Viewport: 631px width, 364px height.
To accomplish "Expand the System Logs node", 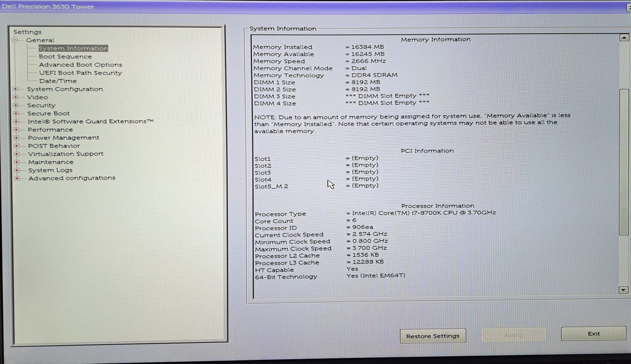I will pyautogui.click(x=17, y=170).
